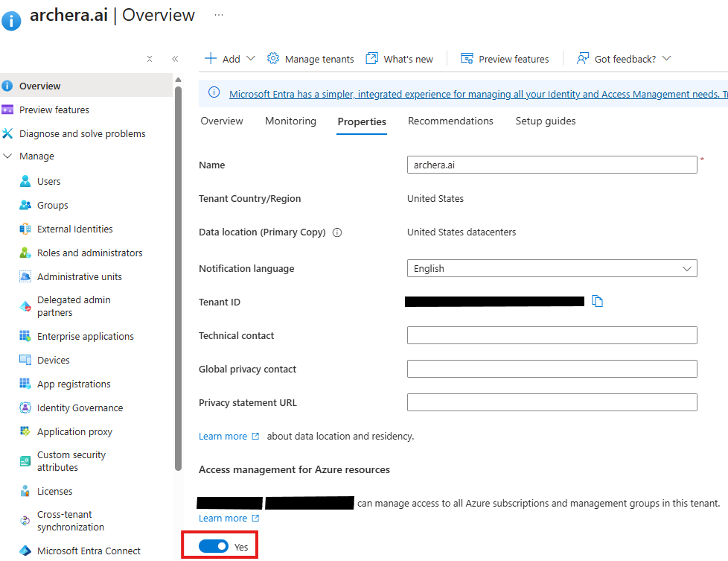Screen dimensions: 728x561
Task: Open Diagnose and solve problems
Action: pos(82,133)
